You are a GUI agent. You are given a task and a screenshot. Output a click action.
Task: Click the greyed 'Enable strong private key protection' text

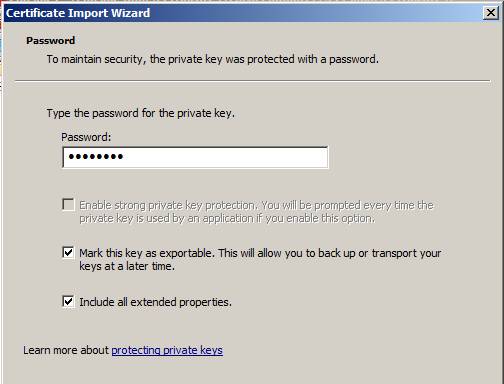click(x=168, y=205)
